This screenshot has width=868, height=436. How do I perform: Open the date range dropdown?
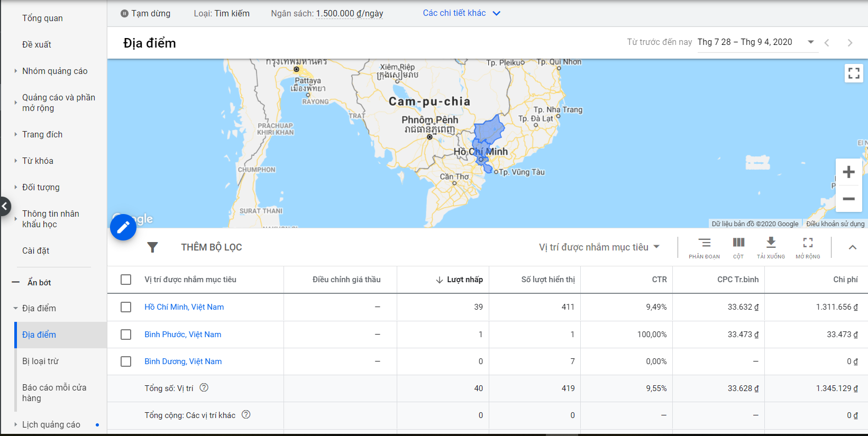[x=810, y=42]
